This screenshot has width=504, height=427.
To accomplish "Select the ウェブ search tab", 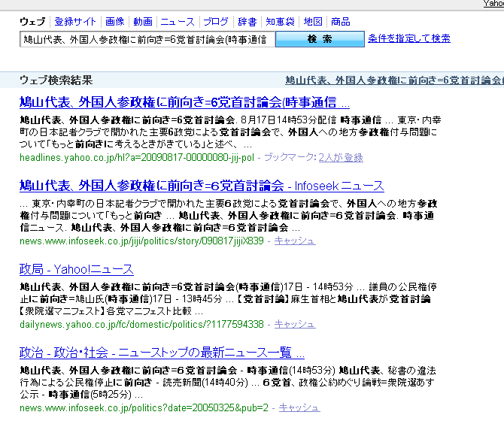I will click(32, 22).
